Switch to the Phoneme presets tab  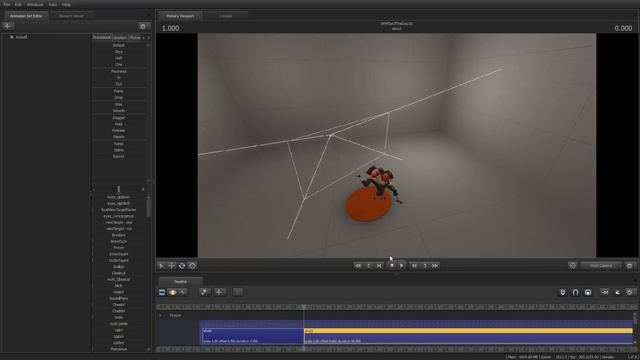click(x=135, y=38)
